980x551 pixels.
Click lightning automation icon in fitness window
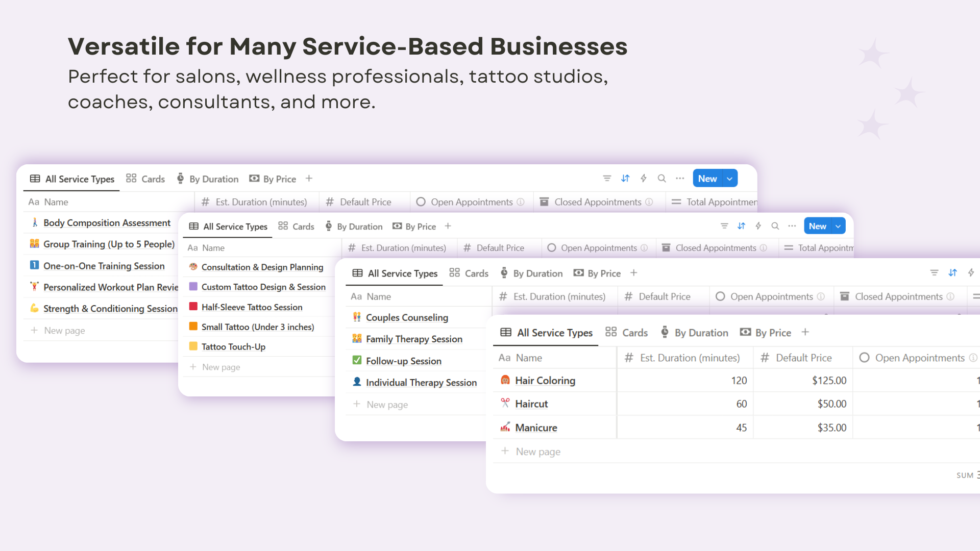[644, 179]
